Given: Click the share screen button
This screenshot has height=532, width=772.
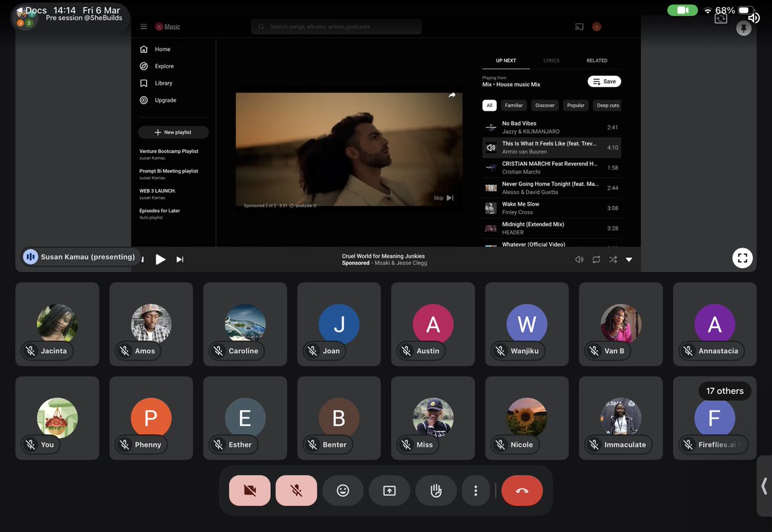Looking at the screenshot, I should pos(389,491).
